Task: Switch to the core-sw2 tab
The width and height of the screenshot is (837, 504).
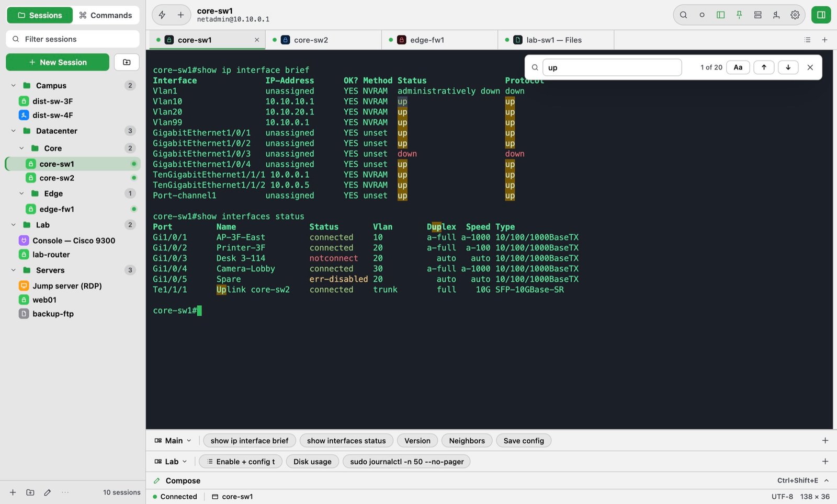Action: click(323, 40)
